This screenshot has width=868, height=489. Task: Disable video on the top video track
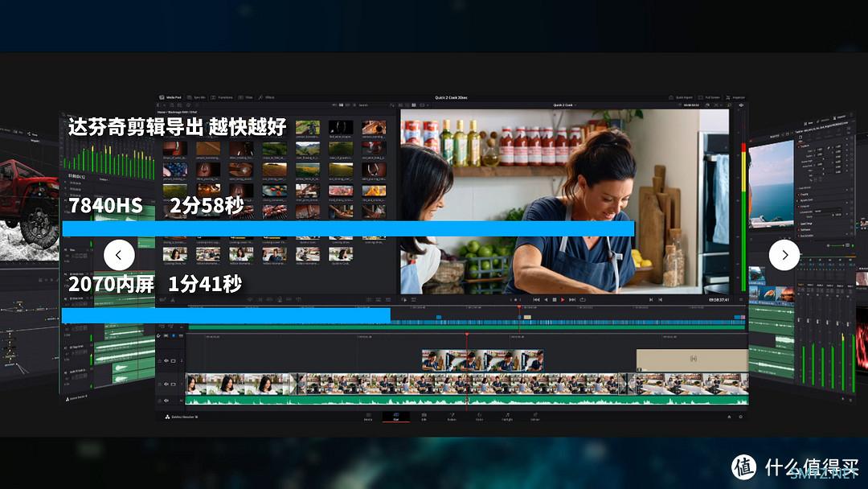point(174,361)
